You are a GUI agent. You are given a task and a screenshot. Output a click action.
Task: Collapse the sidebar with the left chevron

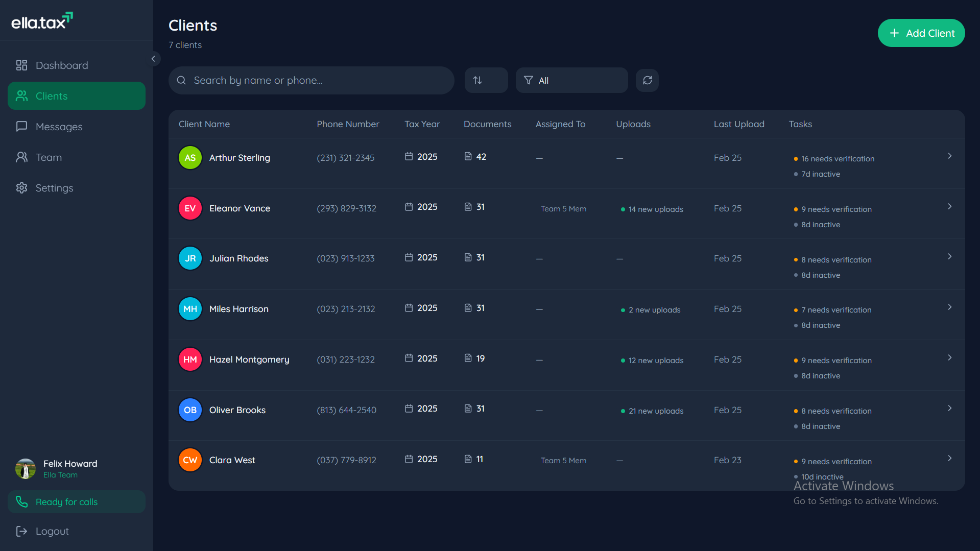coord(153,59)
